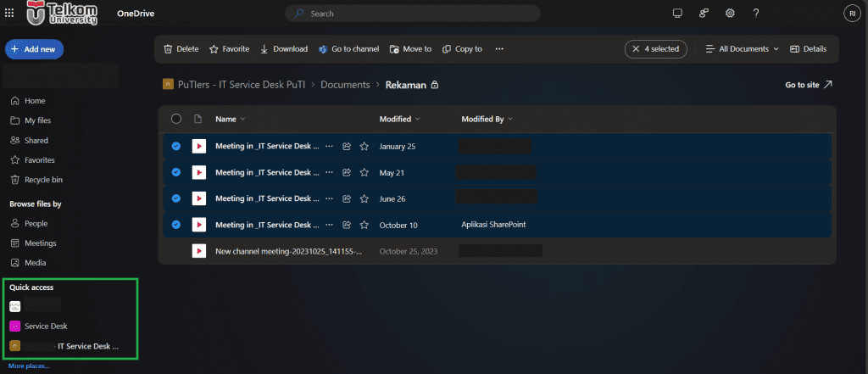The width and height of the screenshot is (868, 374).
Task: Uncheck the January 25 meeting file
Action: point(176,146)
